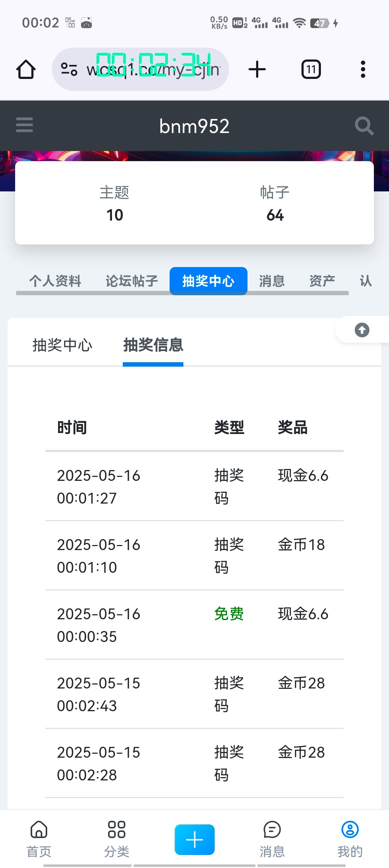
Task: Select the 抽奖信息 sub-tab
Action: pos(153,345)
